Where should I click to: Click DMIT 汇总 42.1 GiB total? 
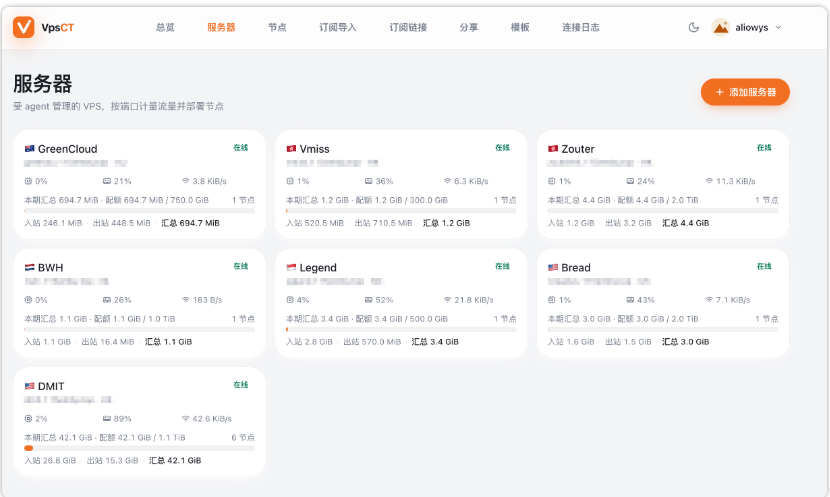[175, 460]
